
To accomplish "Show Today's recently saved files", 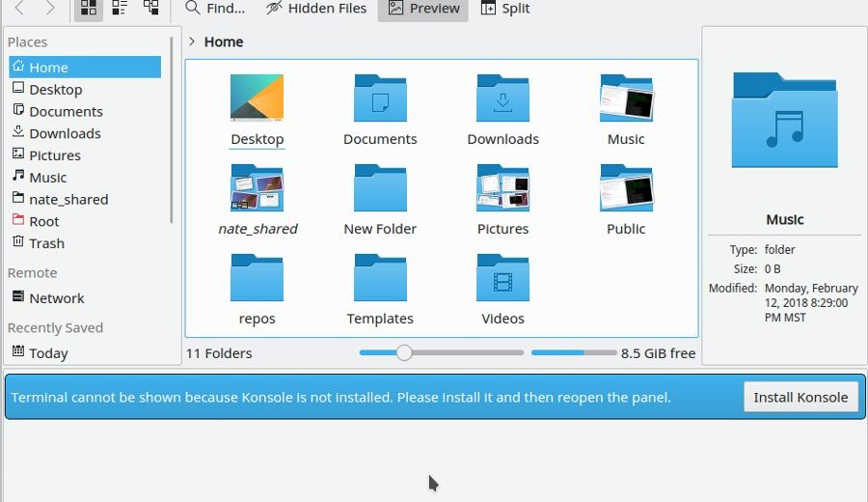I will (x=48, y=353).
